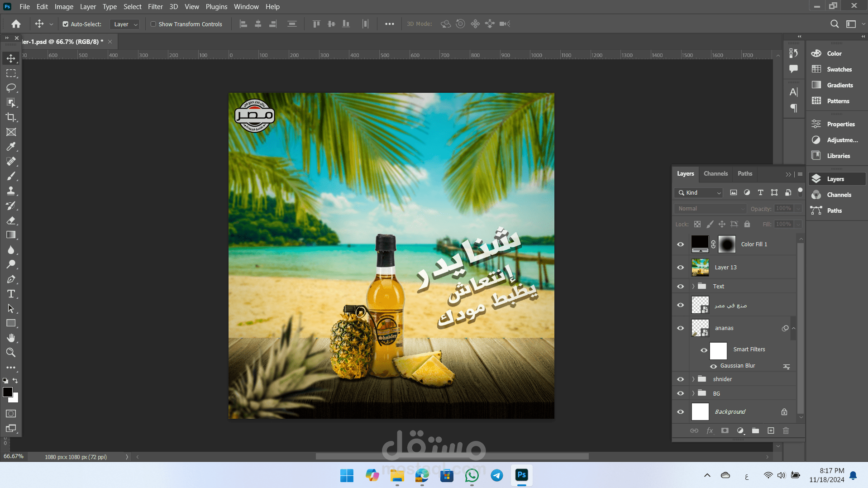Open the Properties panel
This screenshot has height=488, width=868.
pos(837,124)
